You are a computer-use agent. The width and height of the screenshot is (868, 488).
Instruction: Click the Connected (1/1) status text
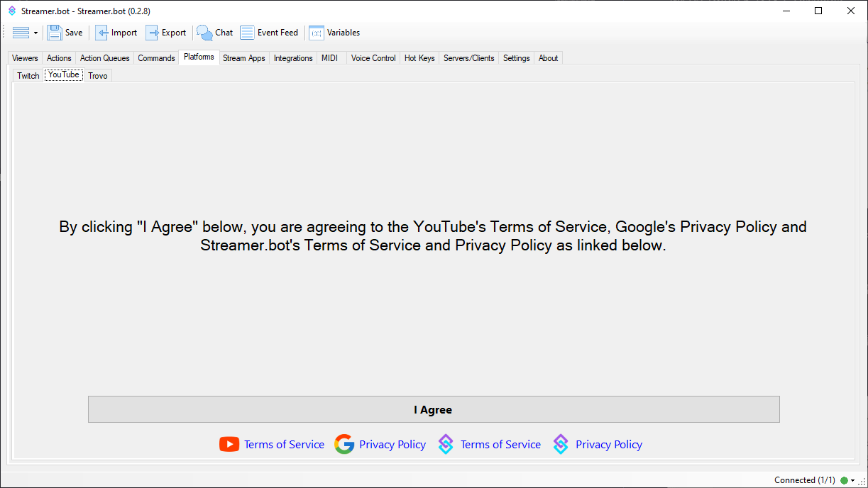click(805, 481)
